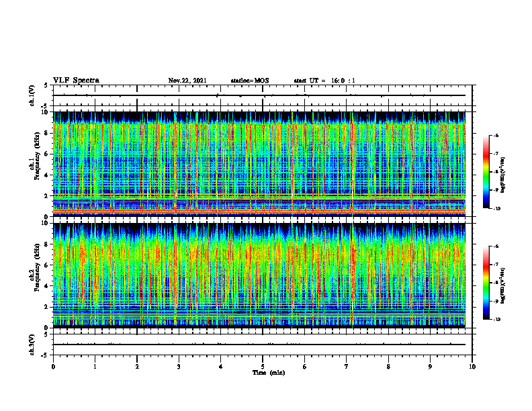This screenshot has height=411, width=532.
Task: Click the "-10" tick on ch.1 colorbar
Action: click(496, 209)
